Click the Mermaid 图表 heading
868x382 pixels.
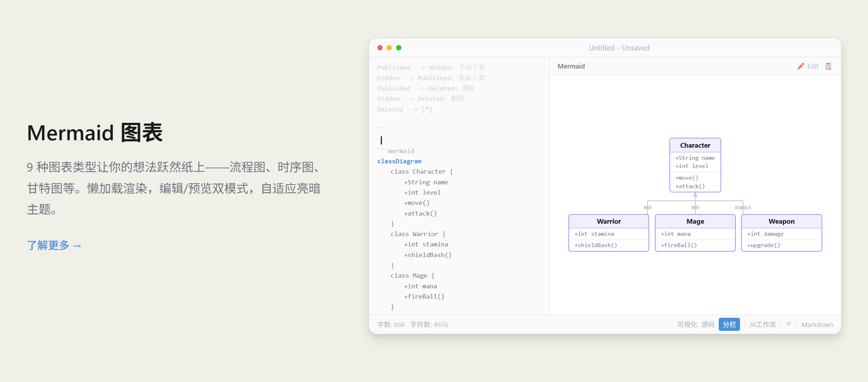click(x=95, y=133)
